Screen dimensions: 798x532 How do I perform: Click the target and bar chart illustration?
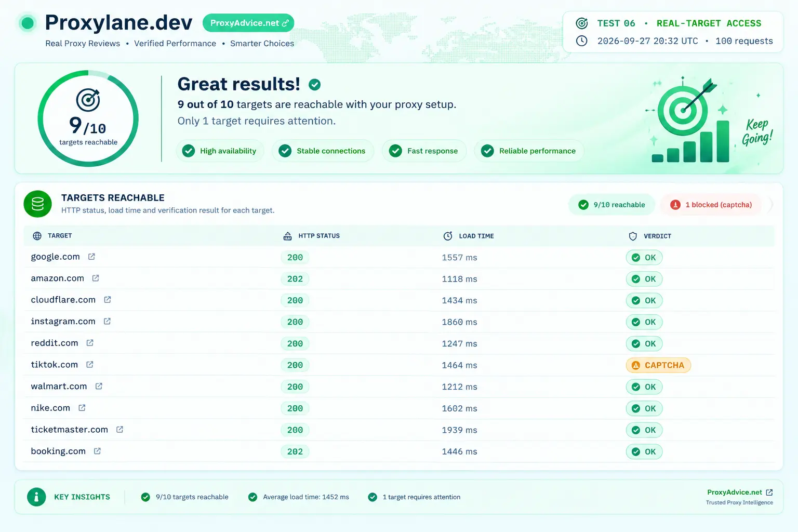(x=691, y=119)
